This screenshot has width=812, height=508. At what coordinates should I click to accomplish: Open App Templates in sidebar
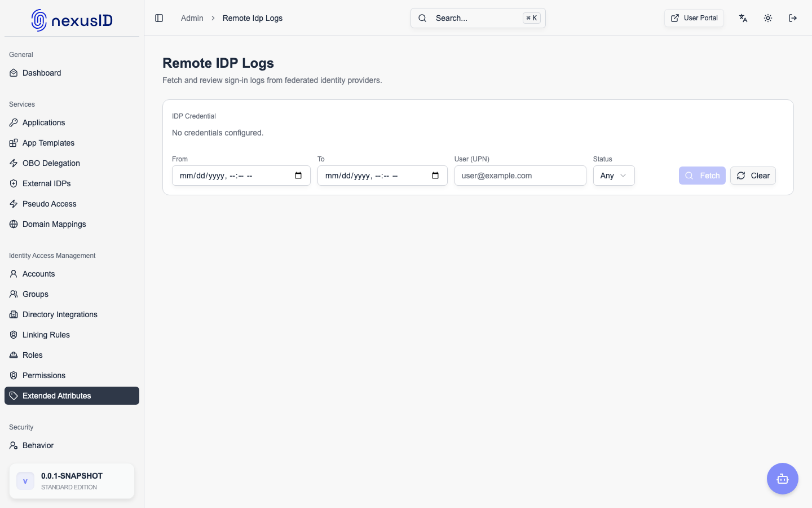[72, 143]
